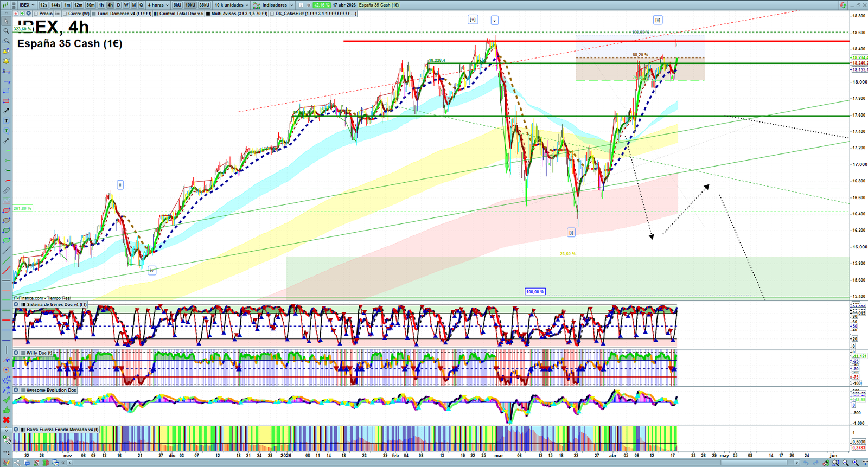Screen dimensions: 868x467
Task: Select the text annotation T tool
Action: click(7, 121)
